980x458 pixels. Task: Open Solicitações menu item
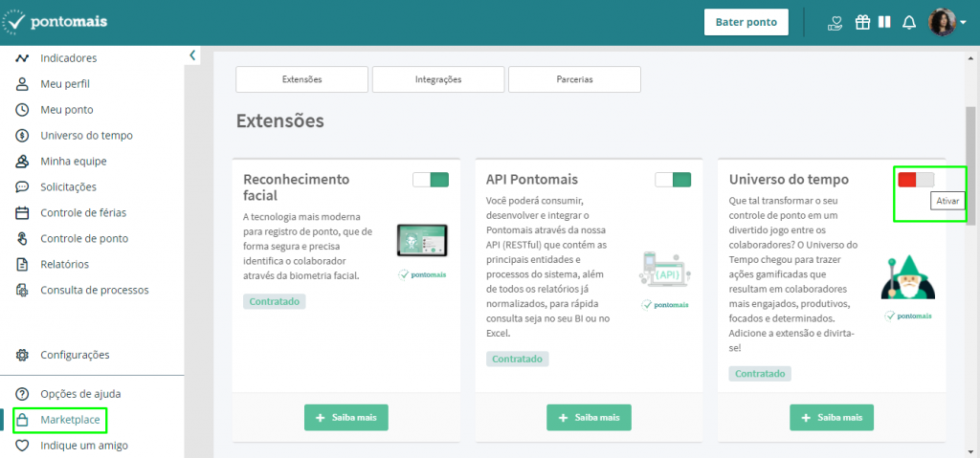[69, 186]
